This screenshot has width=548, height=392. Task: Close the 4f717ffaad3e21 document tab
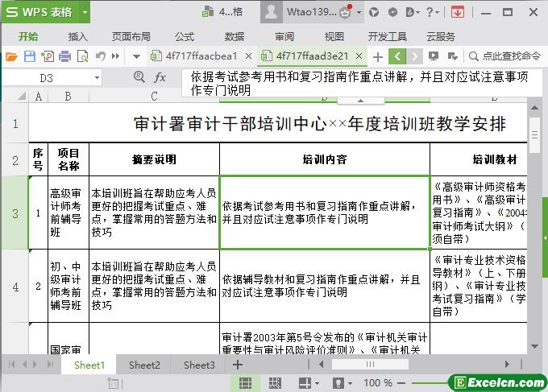359,56
